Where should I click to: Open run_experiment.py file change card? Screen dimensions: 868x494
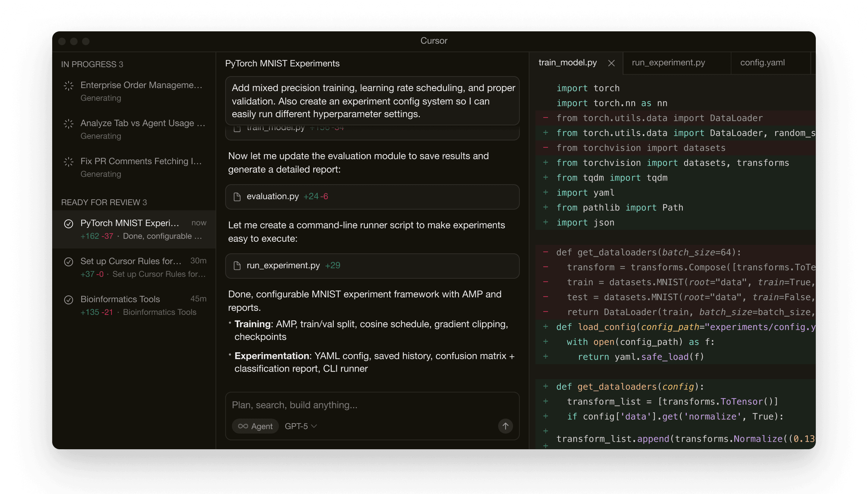[x=372, y=266]
